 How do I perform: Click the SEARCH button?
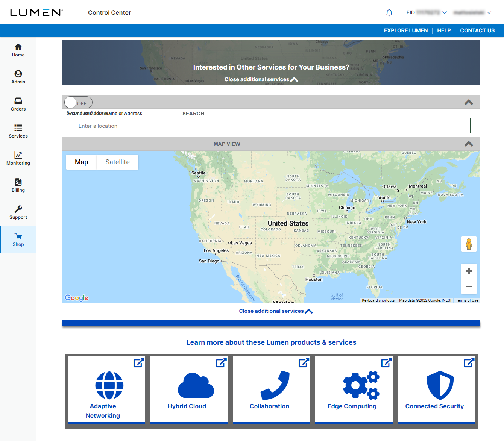tap(193, 114)
